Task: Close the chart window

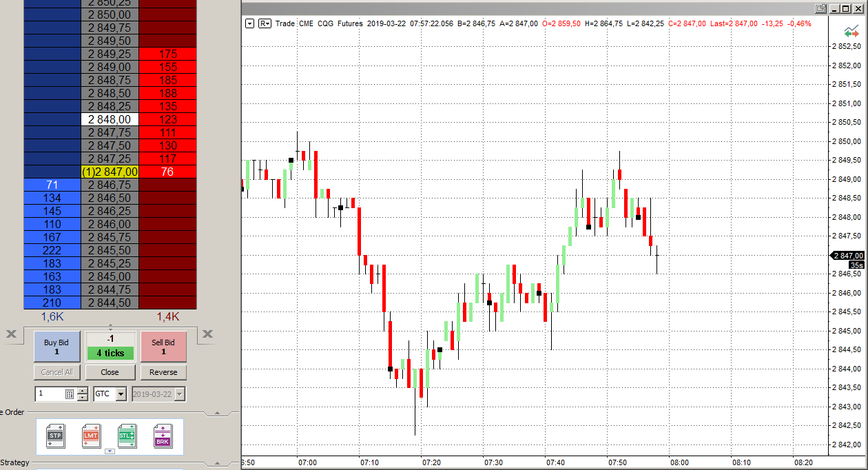Action: pos(858,8)
